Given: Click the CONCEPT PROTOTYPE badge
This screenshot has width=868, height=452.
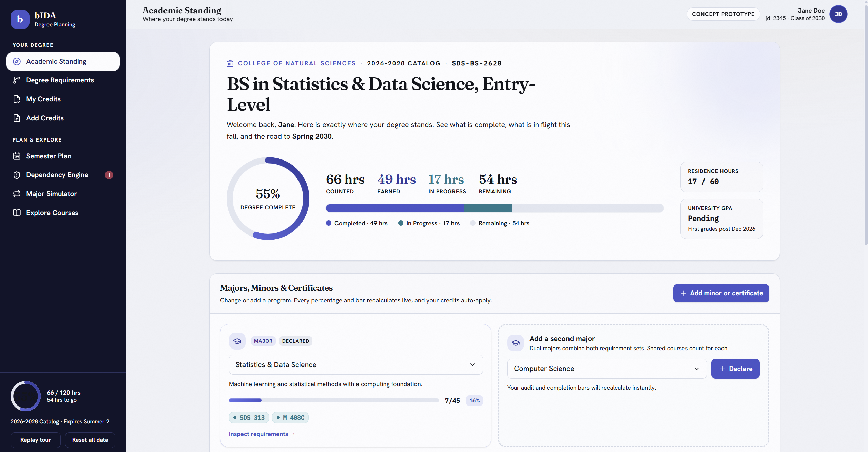Looking at the screenshot, I should coord(723,14).
